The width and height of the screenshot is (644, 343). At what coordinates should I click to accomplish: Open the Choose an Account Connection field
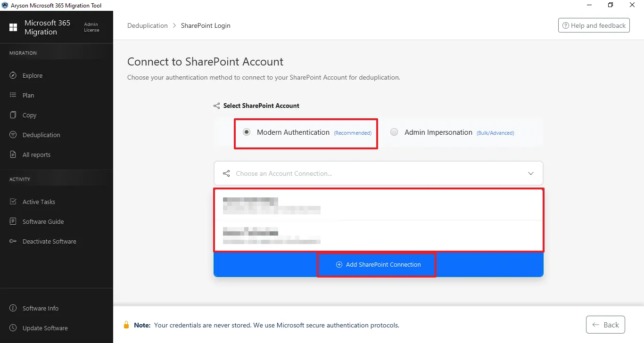pos(378,173)
